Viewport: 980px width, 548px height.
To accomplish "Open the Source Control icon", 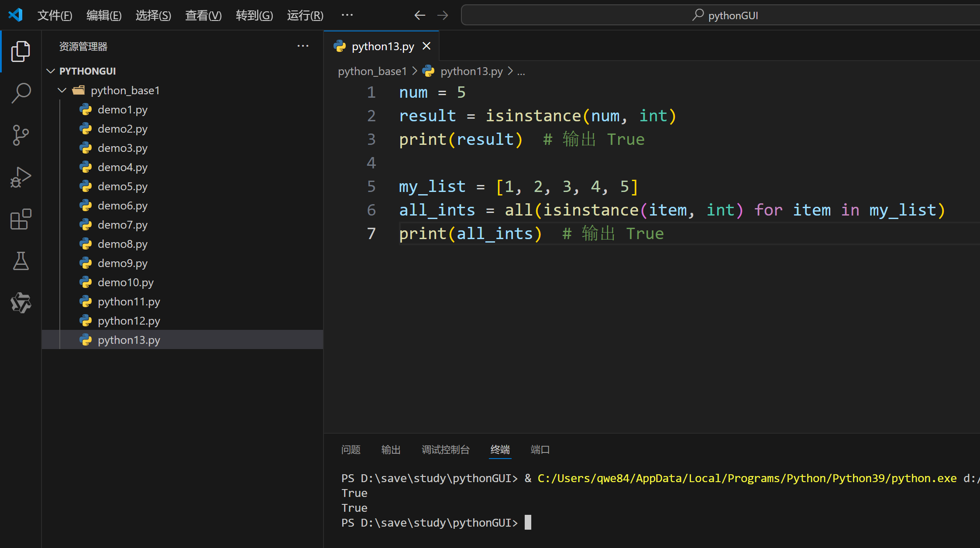I will pyautogui.click(x=21, y=135).
